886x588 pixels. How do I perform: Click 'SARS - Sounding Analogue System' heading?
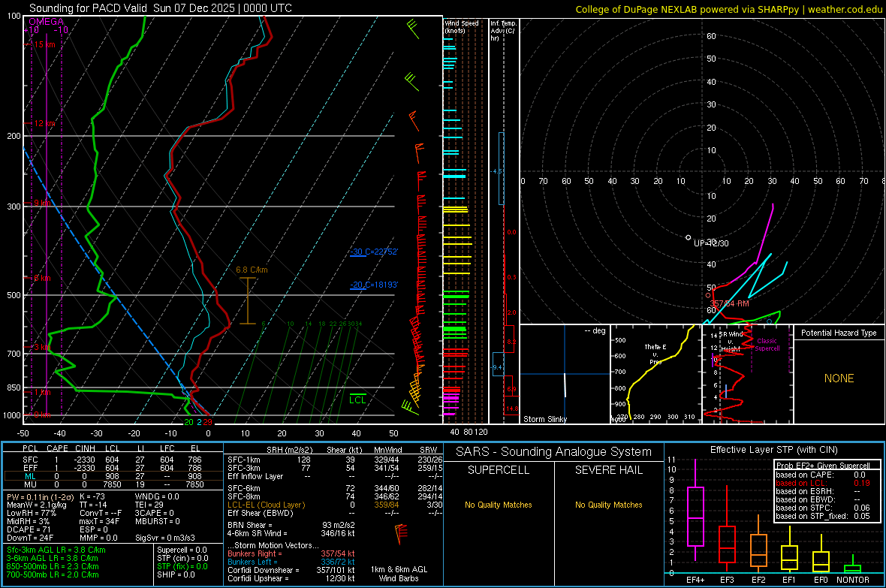click(553, 452)
